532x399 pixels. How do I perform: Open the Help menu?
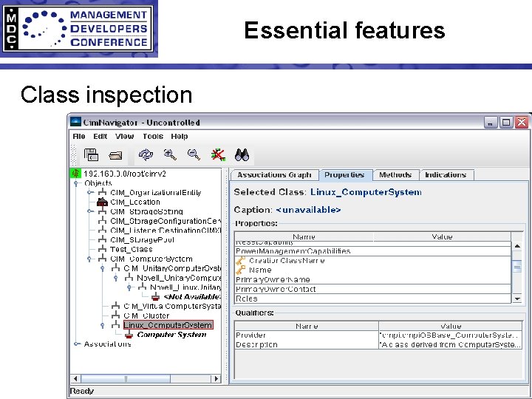(180, 137)
